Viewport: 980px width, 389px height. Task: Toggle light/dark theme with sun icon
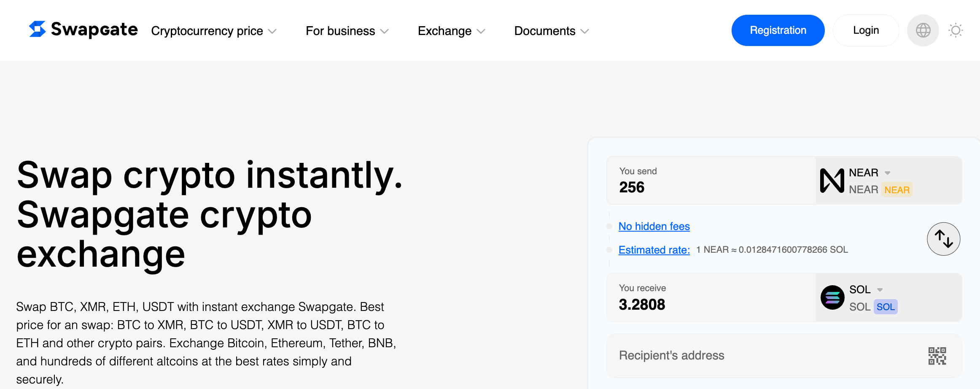tap(956, 30)
